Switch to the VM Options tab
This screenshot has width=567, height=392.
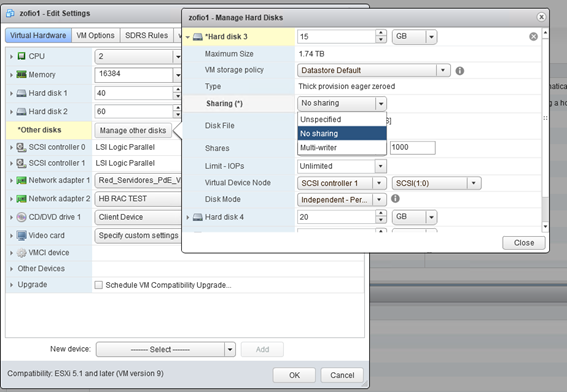pyautogui.click(x=95, y=35)
